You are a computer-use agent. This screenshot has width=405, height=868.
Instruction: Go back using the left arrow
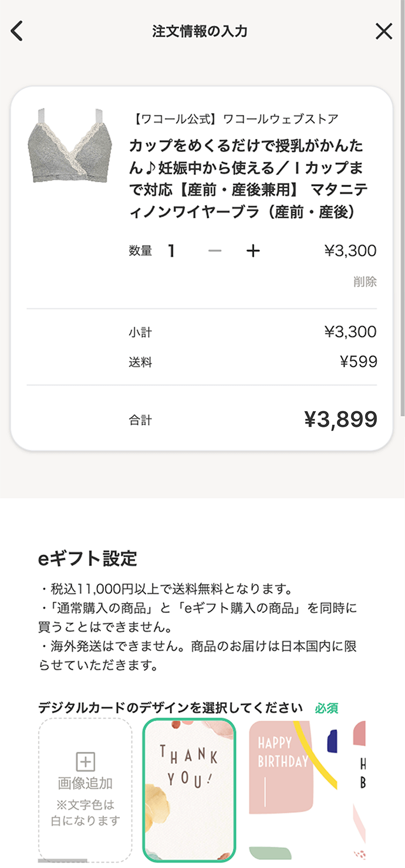[17, 31]
